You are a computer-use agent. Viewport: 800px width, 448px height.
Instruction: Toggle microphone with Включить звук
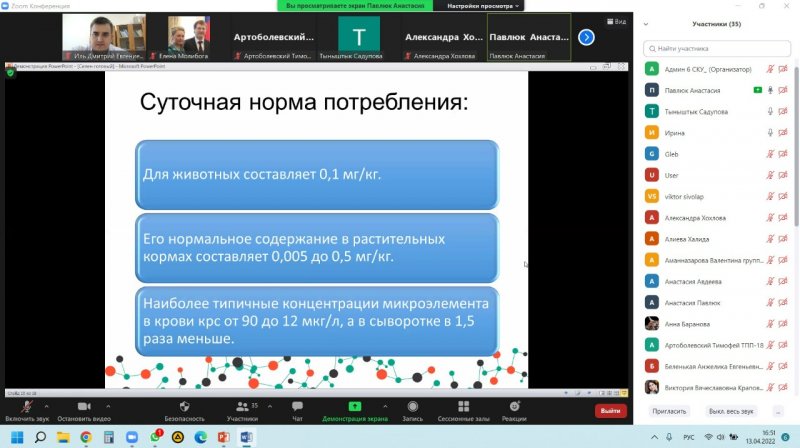[26, 406]
